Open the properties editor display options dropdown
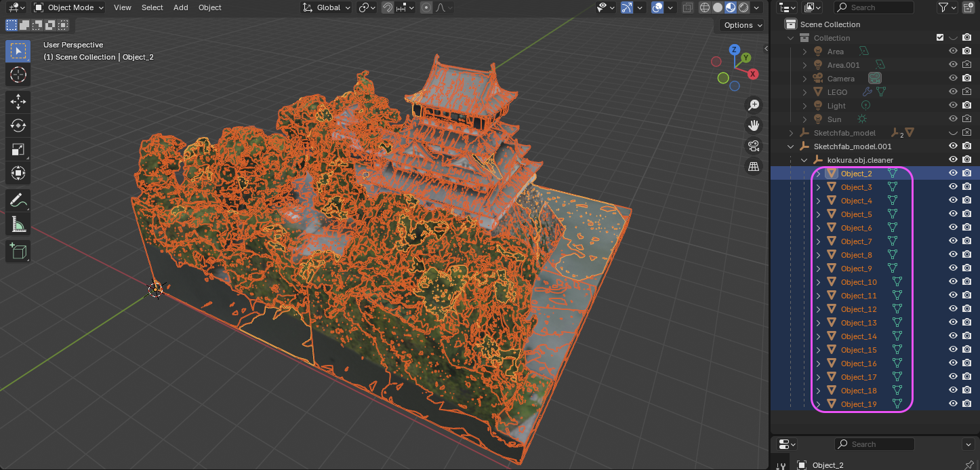The width and height of the screenshot is (980, 470). pos(968,444)
